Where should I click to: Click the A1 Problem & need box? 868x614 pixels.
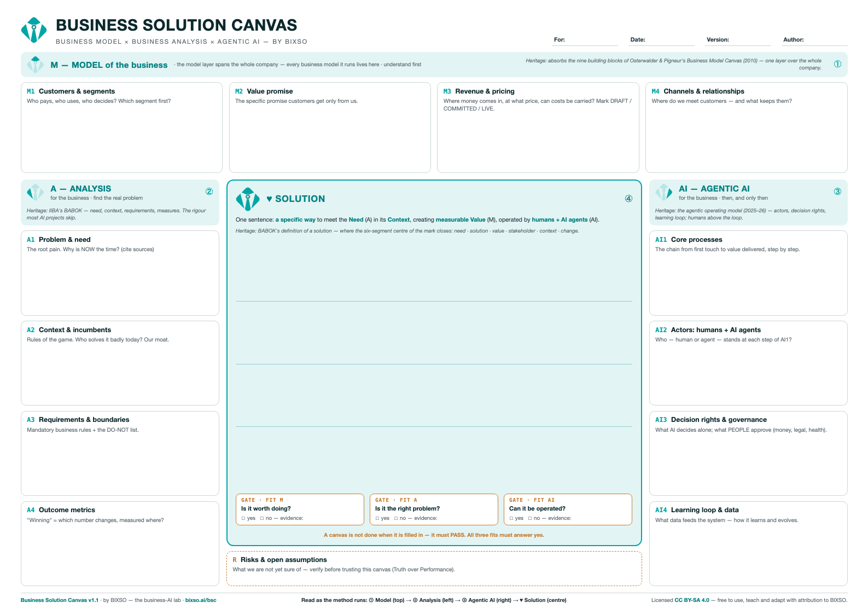pos(120,273)
